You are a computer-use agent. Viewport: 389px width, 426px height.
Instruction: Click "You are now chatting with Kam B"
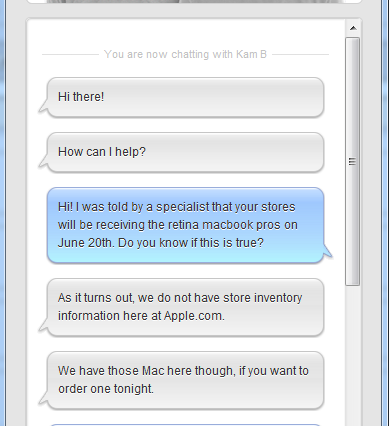(185, 54)
